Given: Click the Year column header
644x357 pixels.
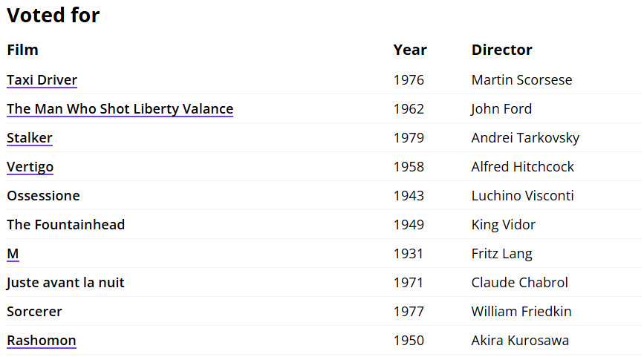Looking at the screenshot, I should click(410, 50).
